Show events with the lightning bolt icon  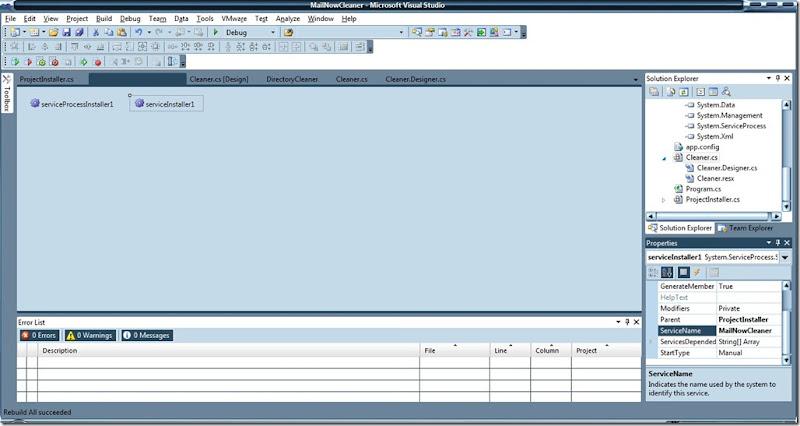tap(697, 272)
